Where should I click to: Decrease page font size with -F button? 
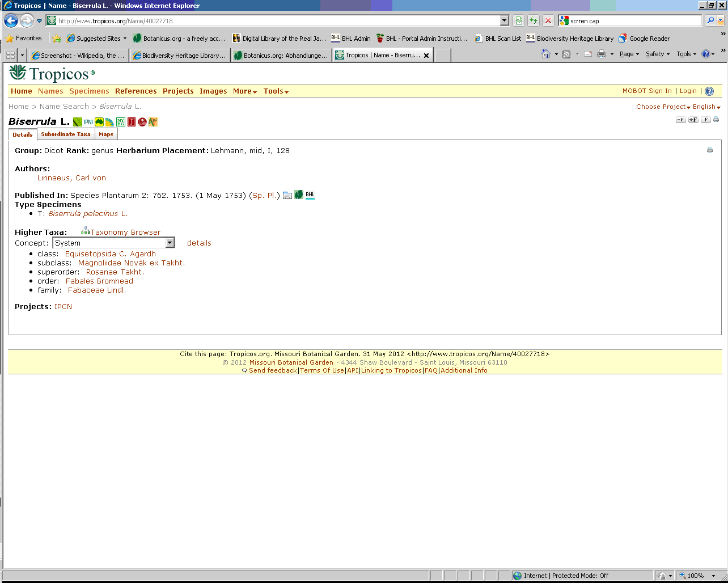[x=681, y=120]
